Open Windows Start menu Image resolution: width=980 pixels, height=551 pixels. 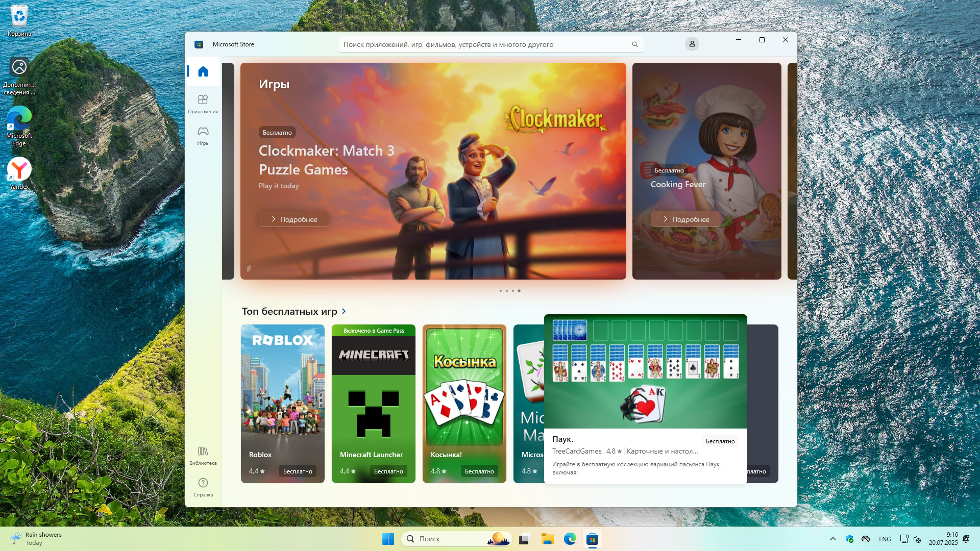pos(388,539)
